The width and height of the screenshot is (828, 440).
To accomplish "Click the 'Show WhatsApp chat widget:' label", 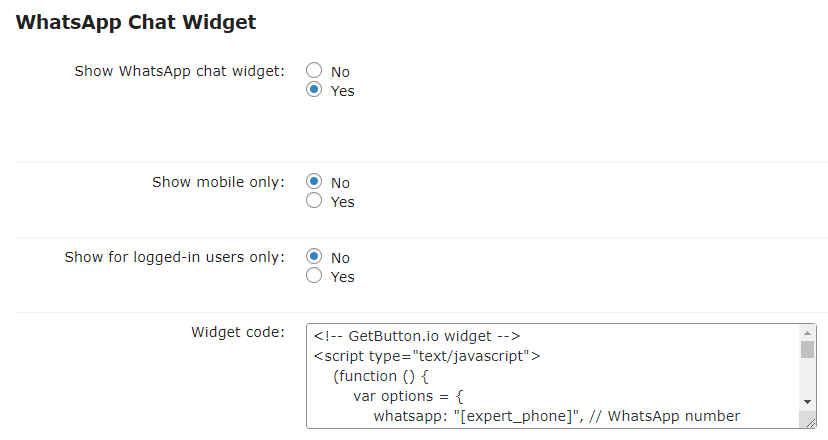I will (x=180, y=71).
